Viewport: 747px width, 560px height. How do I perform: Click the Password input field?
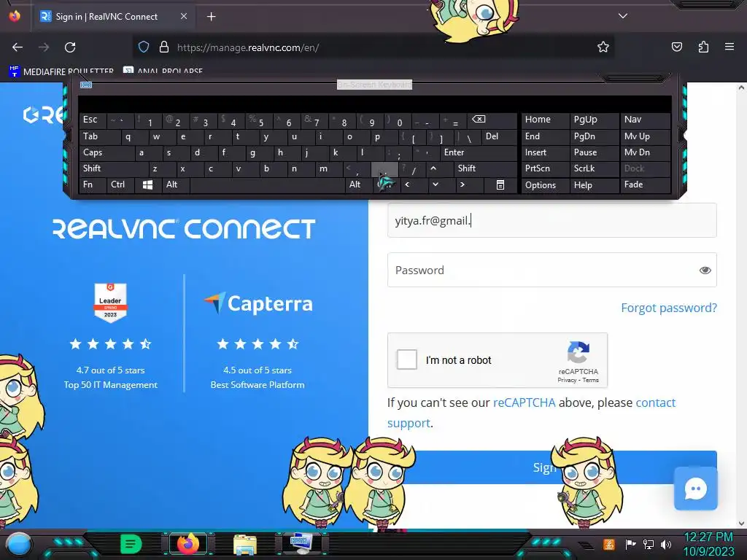pos(551,270)
